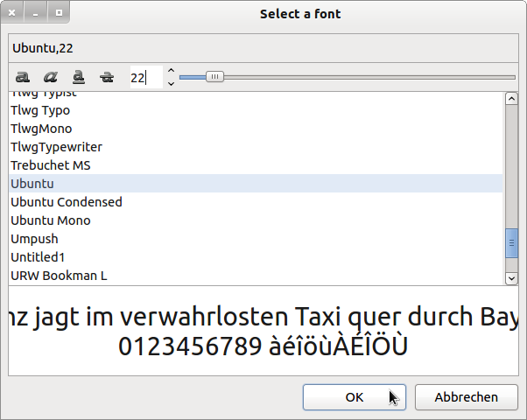Toggle the italic style icon
The width and height of the screenshot is (527, 420).
pos(51,78)
